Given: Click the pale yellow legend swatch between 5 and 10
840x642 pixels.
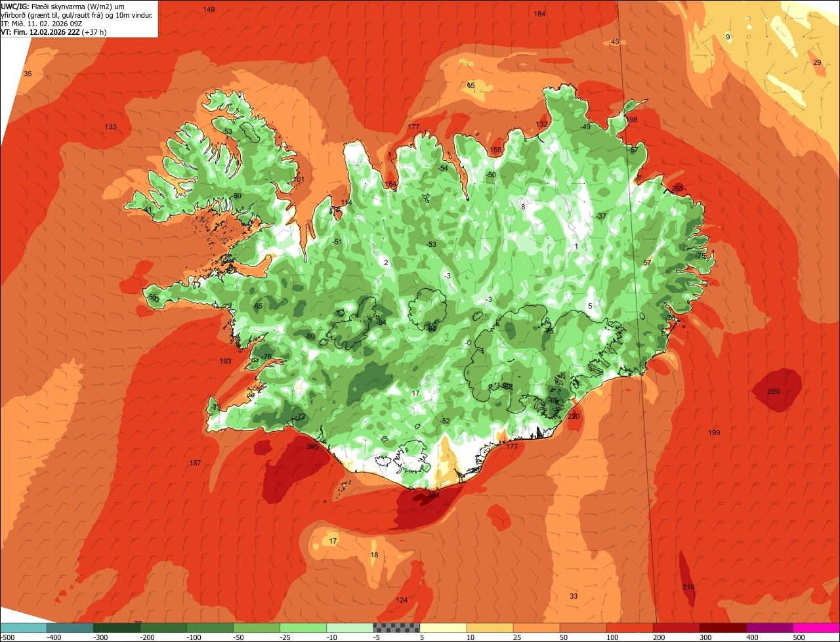Looking at the screenshot, I should (443, 628).
